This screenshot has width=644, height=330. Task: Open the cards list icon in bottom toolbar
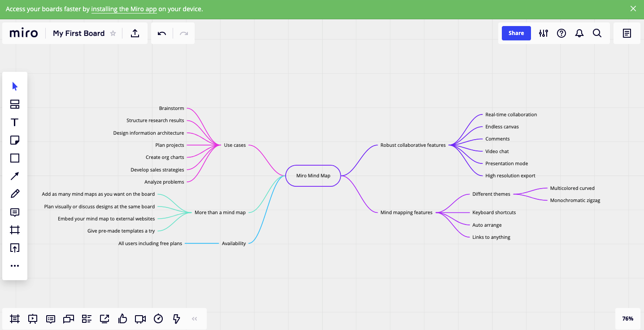tap(87, 319)
